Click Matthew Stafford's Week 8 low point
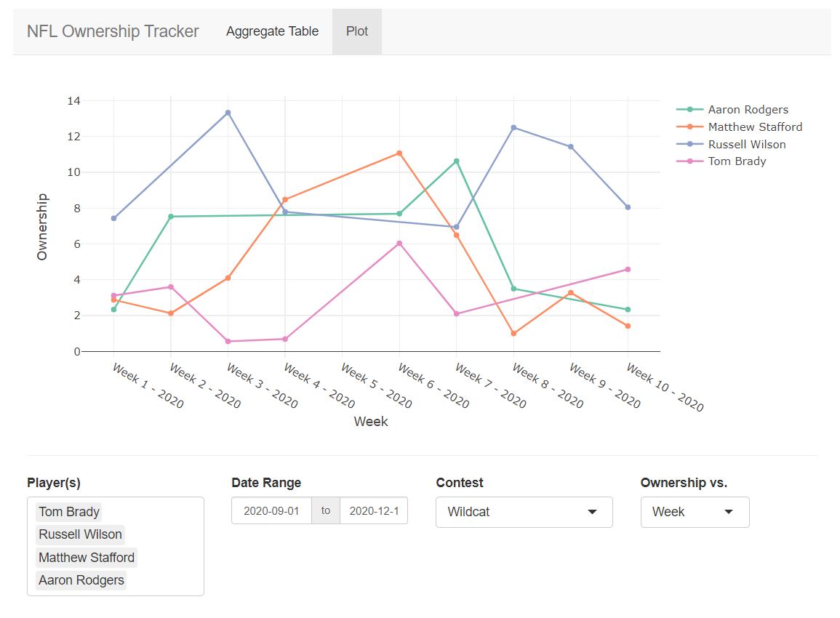 point(513,334)
